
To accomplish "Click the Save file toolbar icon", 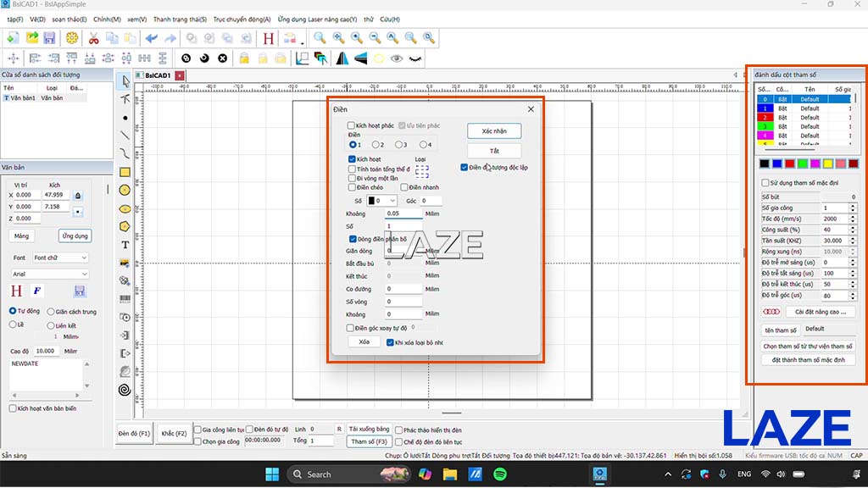I will [x=49, y=37].
